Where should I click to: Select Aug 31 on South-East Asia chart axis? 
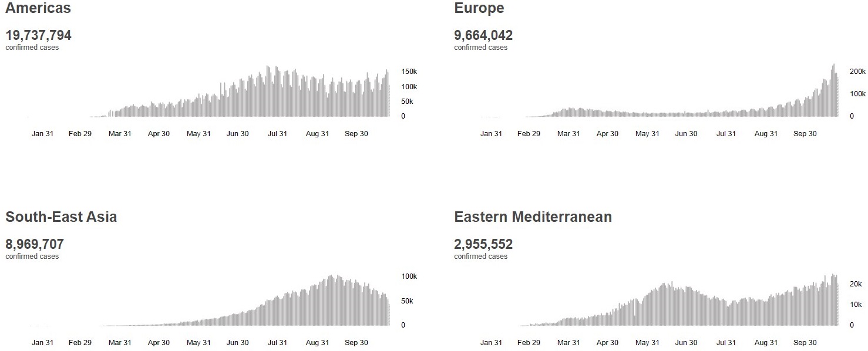[x=317, y=343]
